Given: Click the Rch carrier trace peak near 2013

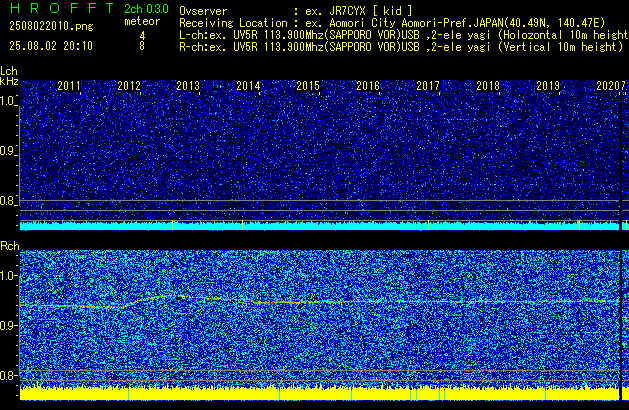Looking at the screenshot, I should coord(171,296).
